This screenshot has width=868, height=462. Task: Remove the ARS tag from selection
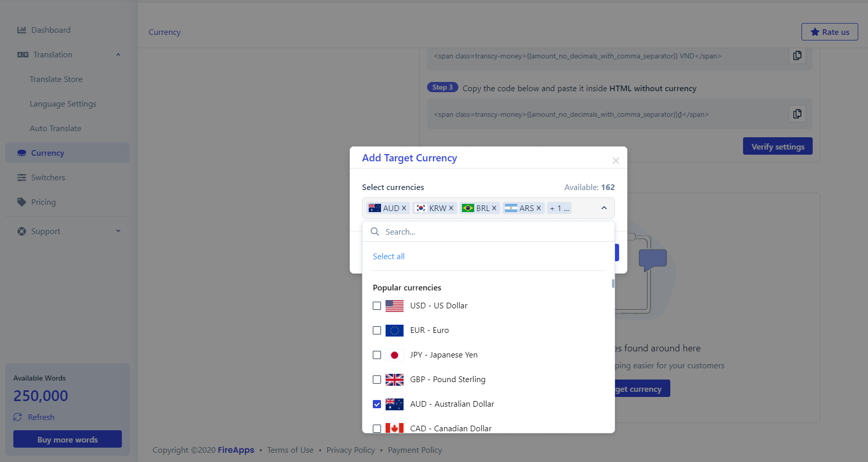point(539,208)
